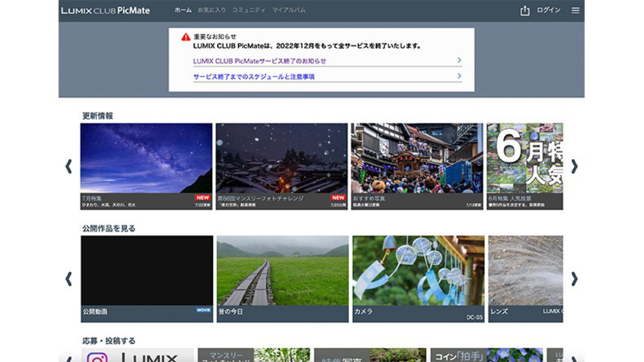Click the 公開作品を見る section heading
This screenshot has height=362, width=644.
click(x=109, y=228)
